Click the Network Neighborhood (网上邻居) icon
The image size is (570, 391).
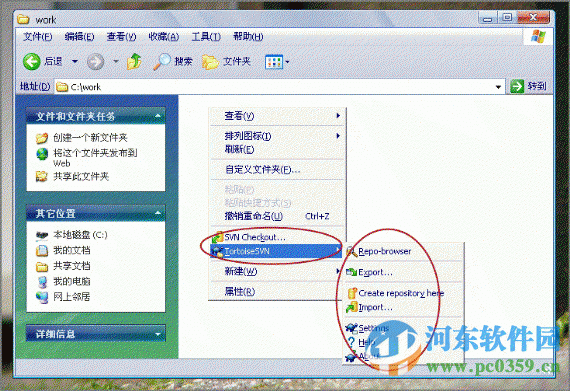pos(42,297)
